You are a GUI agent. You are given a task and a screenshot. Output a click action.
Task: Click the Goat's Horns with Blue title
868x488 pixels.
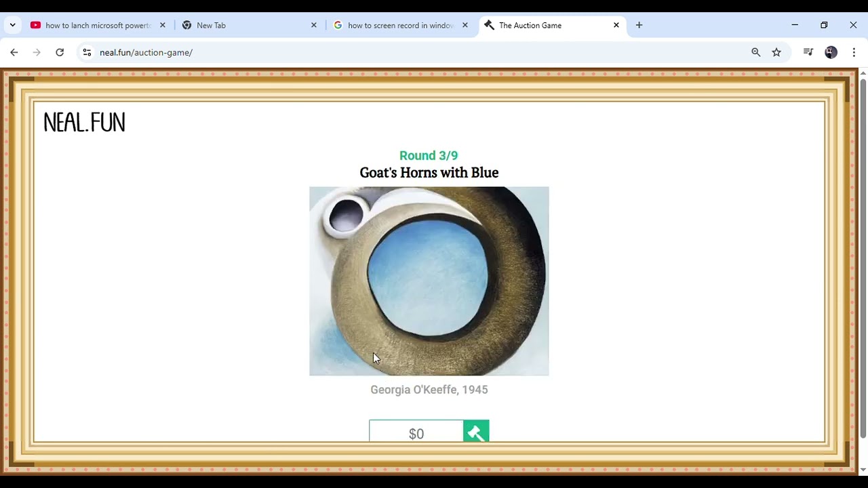(429, 173)
